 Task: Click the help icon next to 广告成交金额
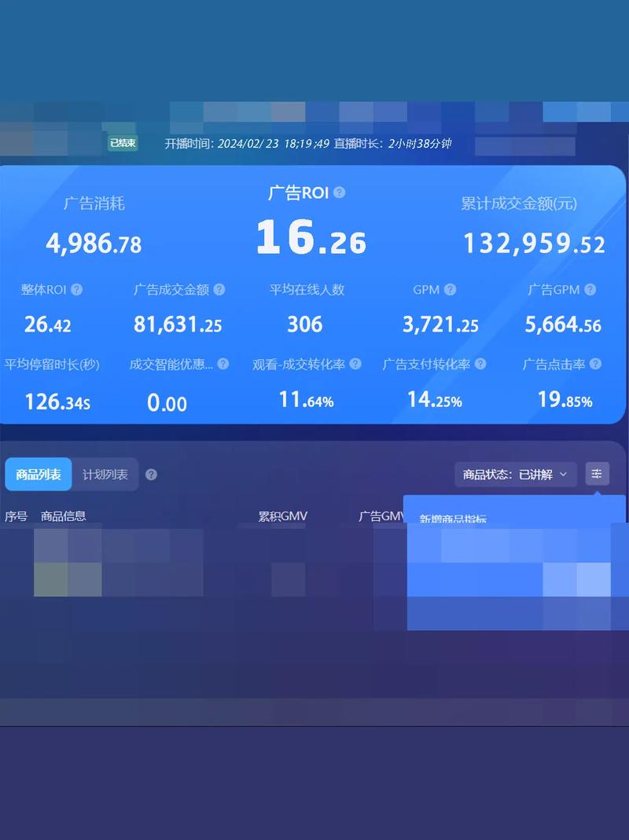(x=219, y=290)
